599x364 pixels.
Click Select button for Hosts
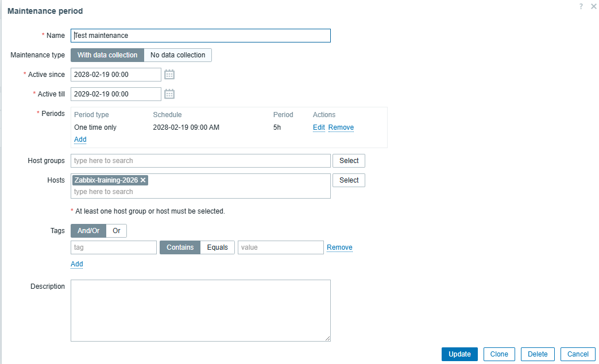click(349, 180)
